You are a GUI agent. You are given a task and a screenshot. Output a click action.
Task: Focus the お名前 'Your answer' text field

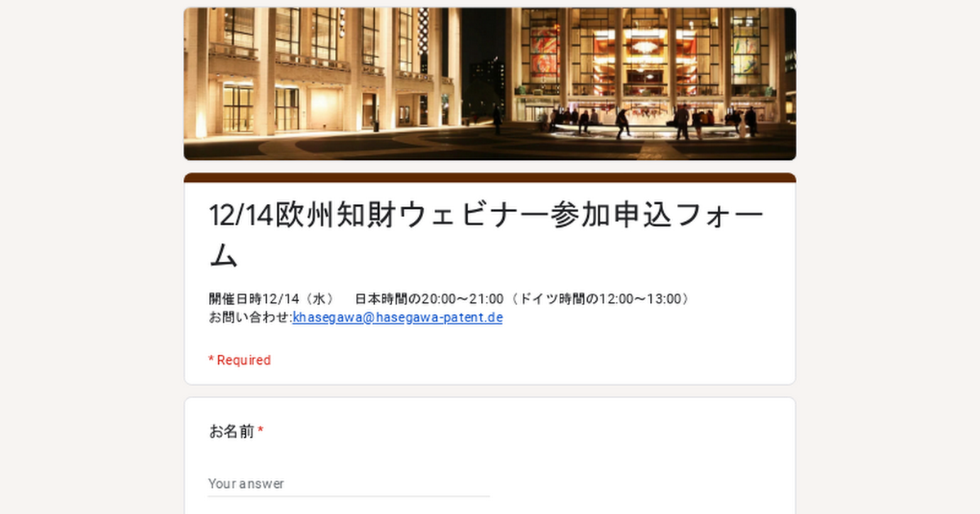coord(349,483)
